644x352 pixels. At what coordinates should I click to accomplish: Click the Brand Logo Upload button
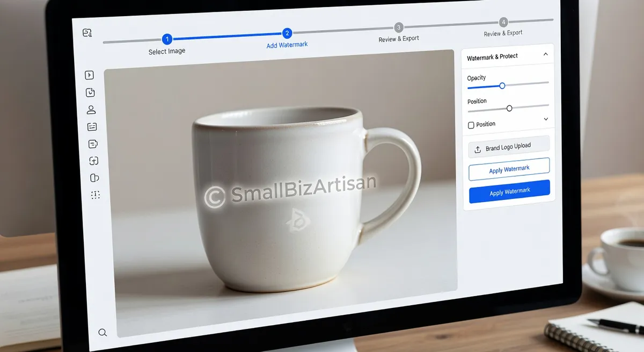pyautogui.click(x=509, y=147)
